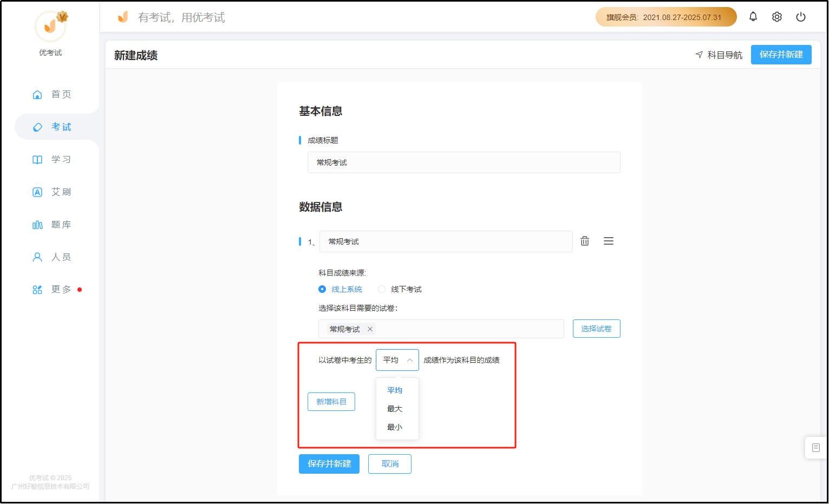Click the logout power icon
The width and height of the screenshot is (829, 504).
tap(800, 16)
